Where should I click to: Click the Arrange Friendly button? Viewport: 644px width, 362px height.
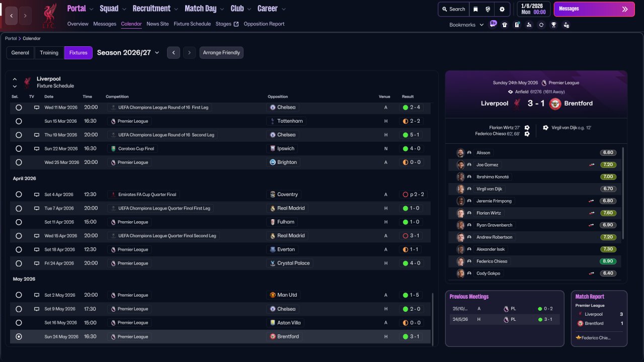(x=221, y=53)
